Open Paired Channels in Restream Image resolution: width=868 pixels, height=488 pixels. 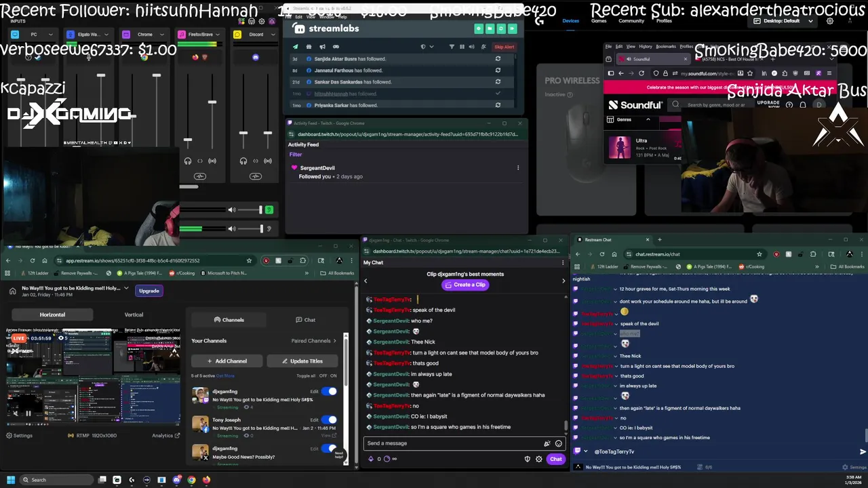coord(314,341)
